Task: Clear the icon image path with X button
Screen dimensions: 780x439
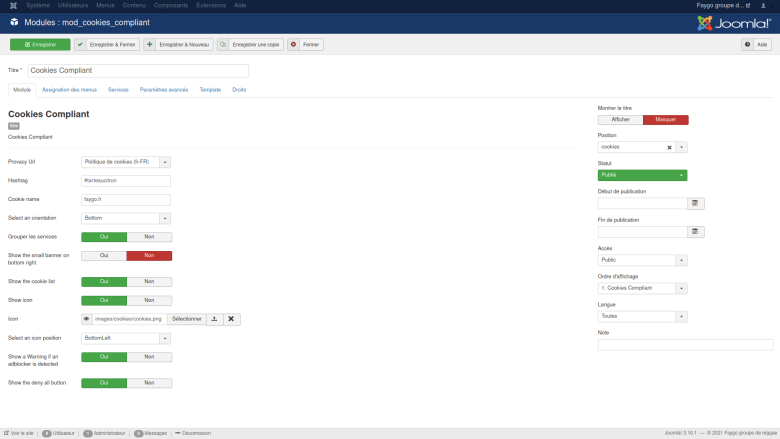Action: (231, 319)
